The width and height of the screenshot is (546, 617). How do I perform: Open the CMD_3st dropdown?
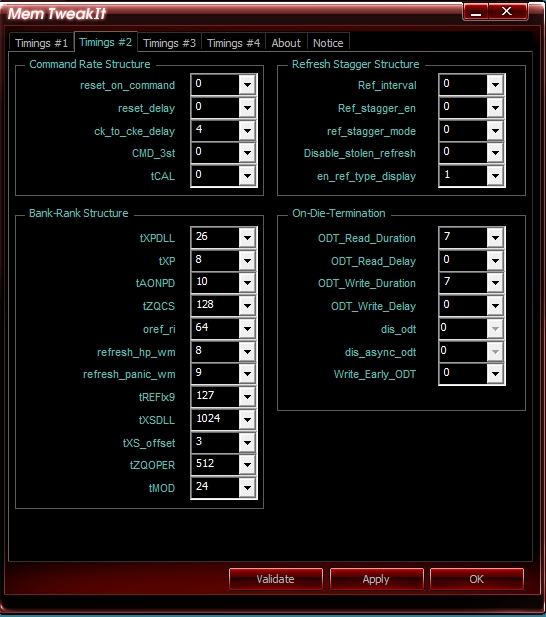pyautogui.click(x=247, y=153)
